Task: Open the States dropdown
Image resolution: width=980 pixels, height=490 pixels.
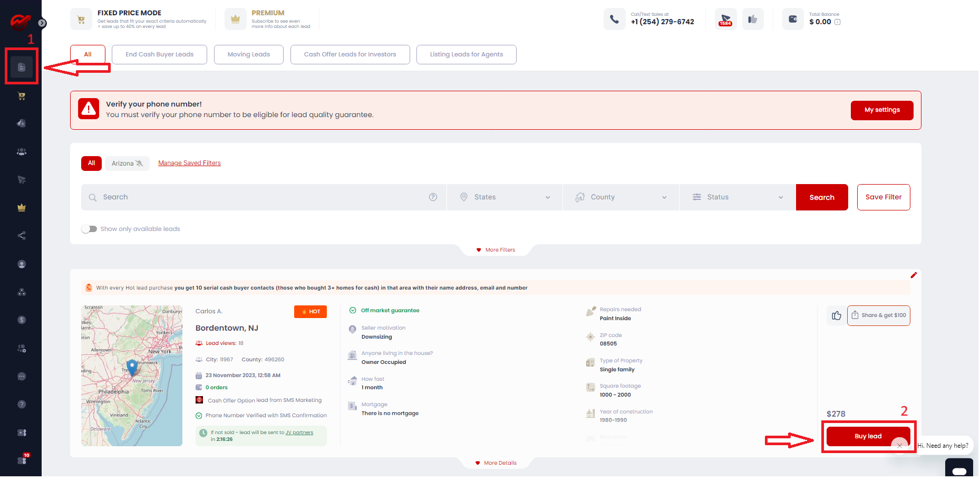Action: pos(504,197)
